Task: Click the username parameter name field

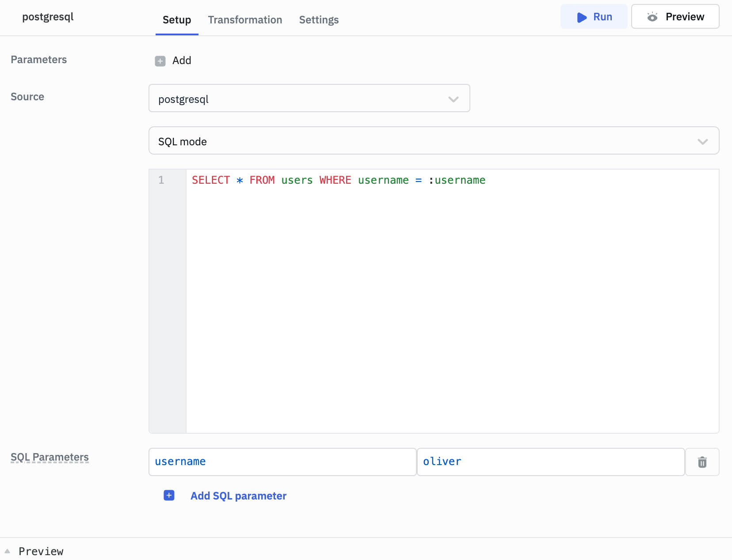Action: click(x=282, y=462)
